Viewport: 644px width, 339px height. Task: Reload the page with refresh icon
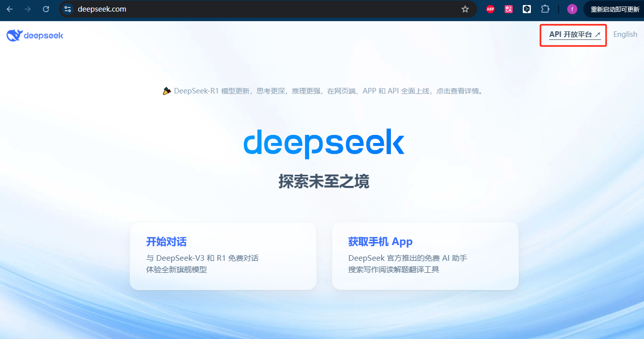46,9
